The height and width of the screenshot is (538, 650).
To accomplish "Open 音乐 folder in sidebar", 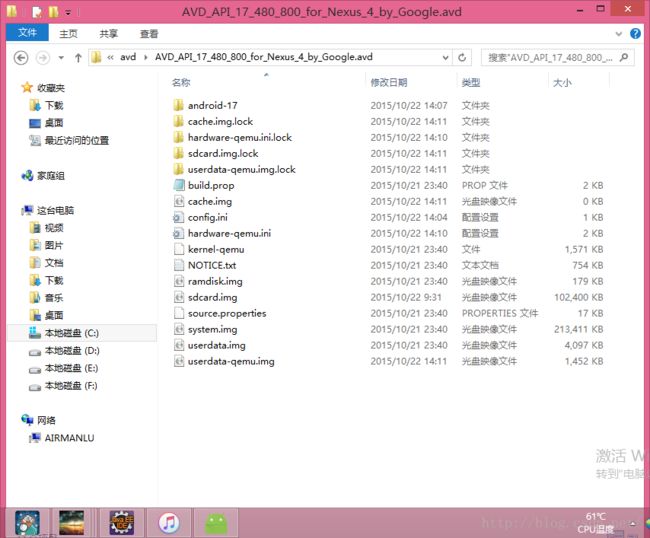I will click(x=54, y=298).
